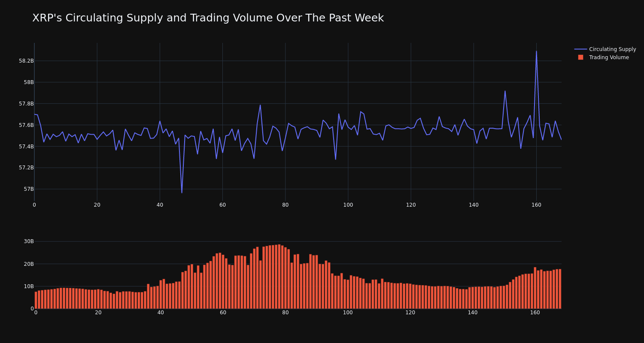This screenshot has height=343, width=644.
Task: Click the 100 tick on supply chart x-axis
Action: 348,205
